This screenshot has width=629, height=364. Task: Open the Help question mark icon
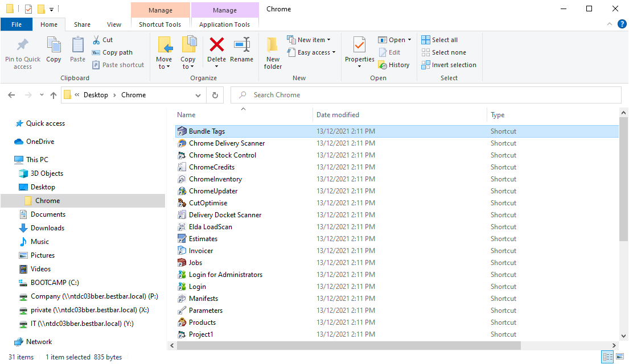622,24
